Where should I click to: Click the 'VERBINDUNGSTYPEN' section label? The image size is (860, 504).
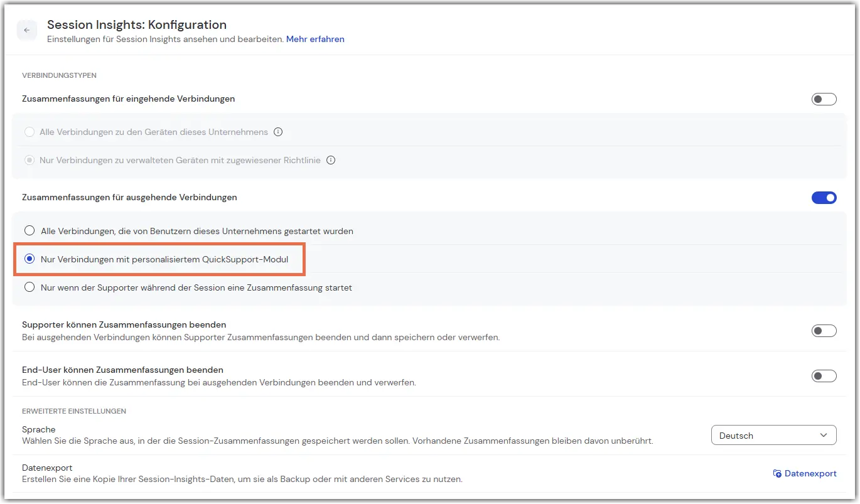tap(59, 75)
